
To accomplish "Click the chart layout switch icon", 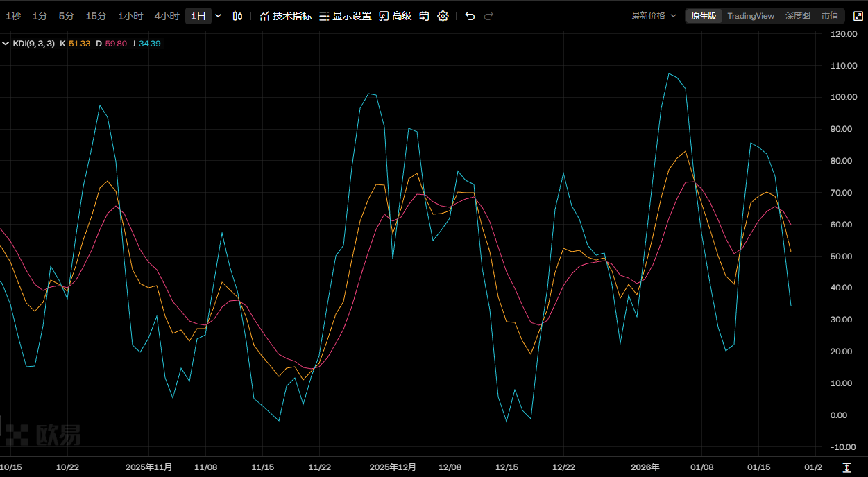I will (424, 16).
